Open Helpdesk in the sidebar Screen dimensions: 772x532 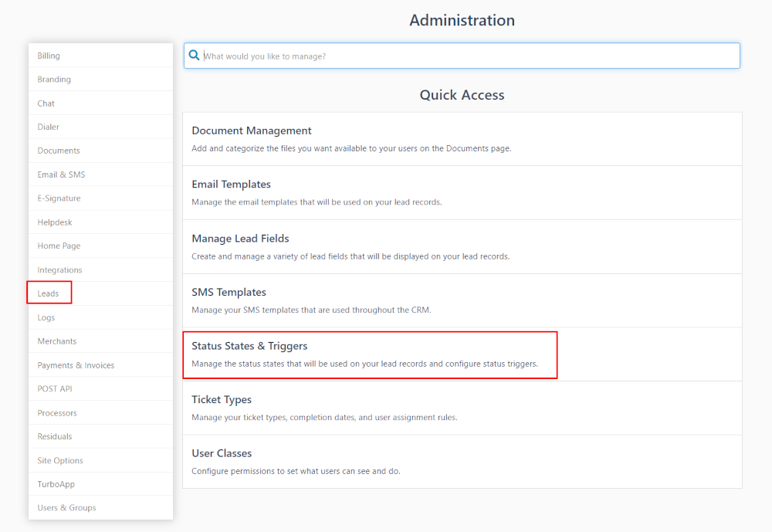pos(101,222)
